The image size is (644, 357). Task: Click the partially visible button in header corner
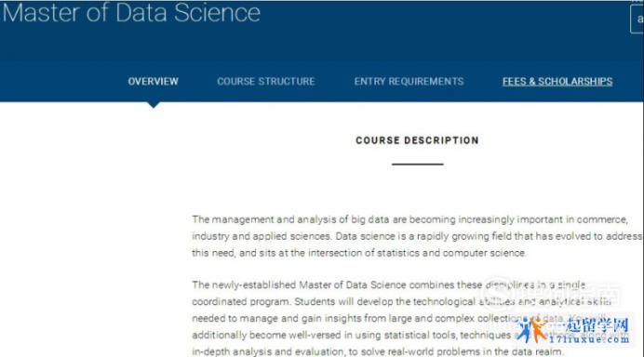click(x=637, y=19)
